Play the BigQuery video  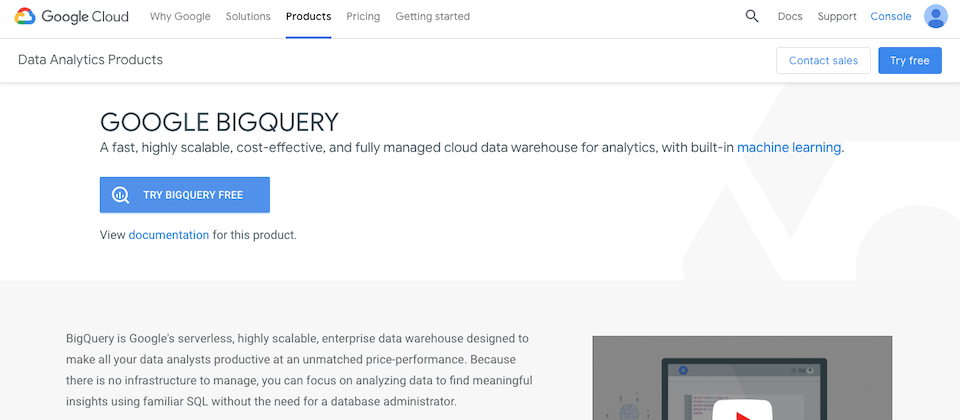742,413
